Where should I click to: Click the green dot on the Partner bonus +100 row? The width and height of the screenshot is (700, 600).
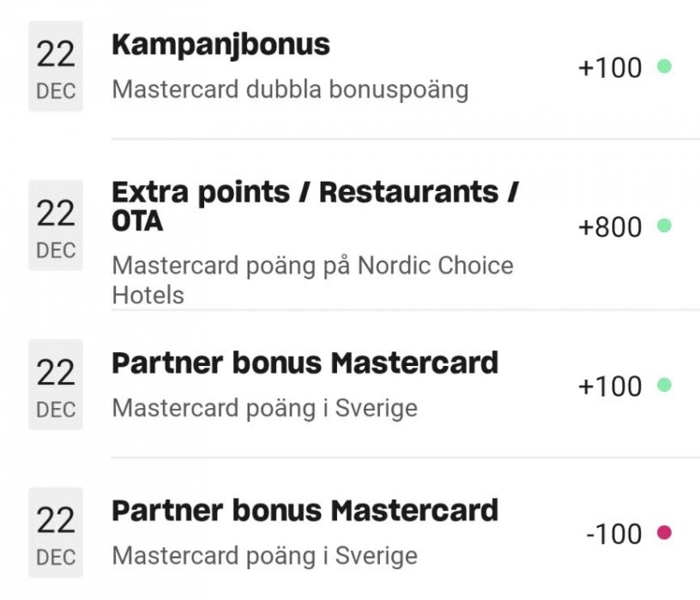[664, 386]
